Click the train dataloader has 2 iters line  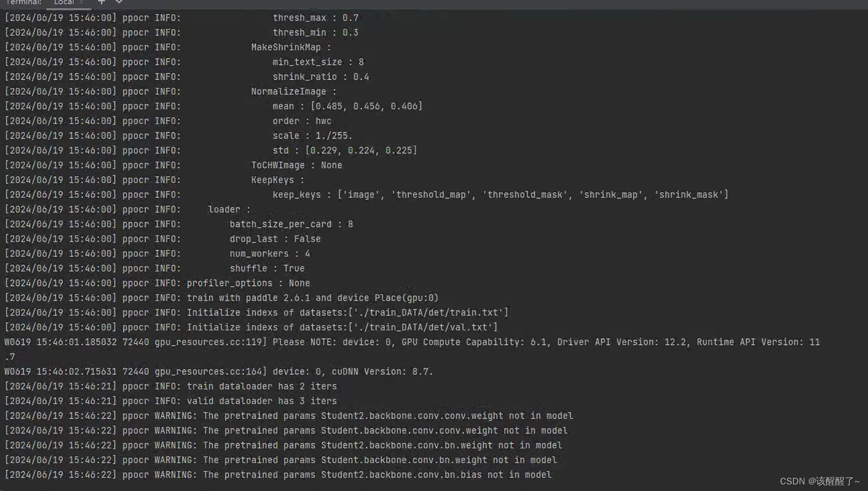coord(262,386)
